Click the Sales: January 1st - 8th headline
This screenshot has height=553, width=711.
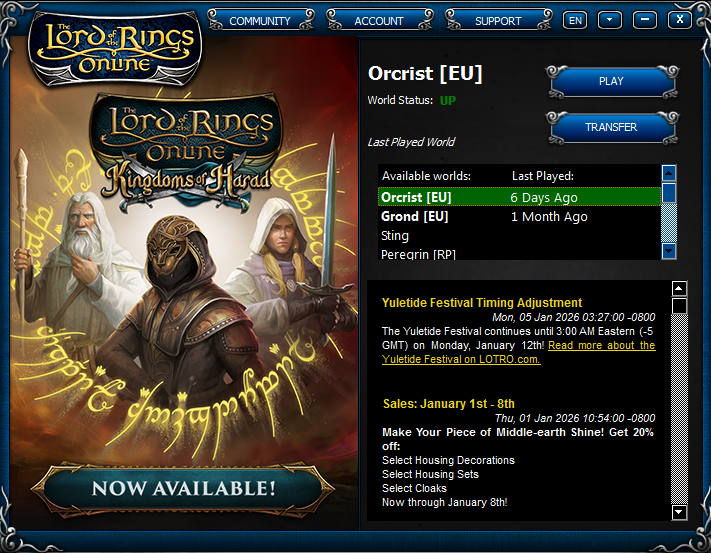448,404
